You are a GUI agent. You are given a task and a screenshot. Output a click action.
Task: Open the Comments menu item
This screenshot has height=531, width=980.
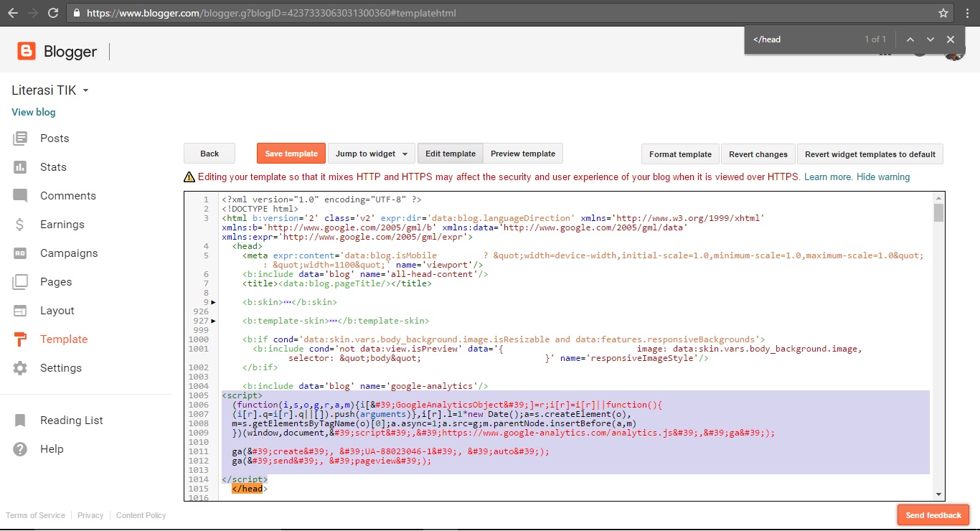tap(68, 196)
